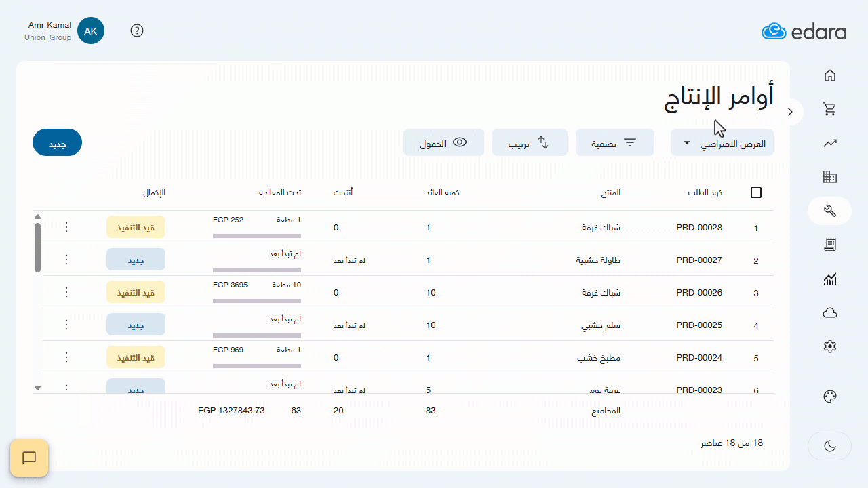The height and width of the screenshot is (488, 868).
Task: Open the settings gear sidebar icon
Action: pyautogui.click(x=829, y=346)
